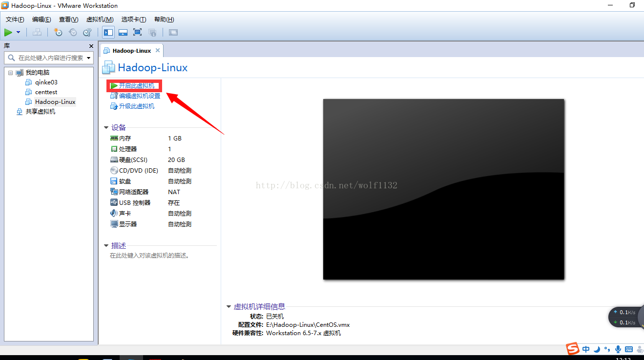The image size is (644, 360).
Task: Click the hard disk value 20 GB
Action: click(176, 160)
